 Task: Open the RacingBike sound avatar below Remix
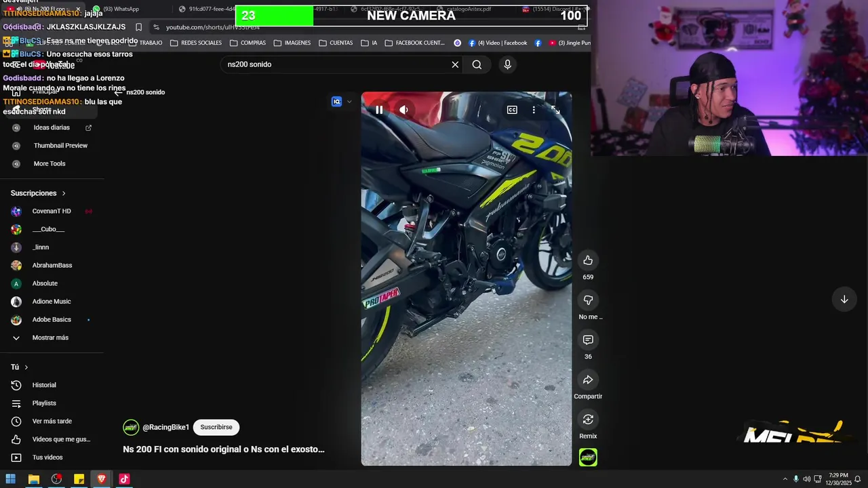coord(588,457)
